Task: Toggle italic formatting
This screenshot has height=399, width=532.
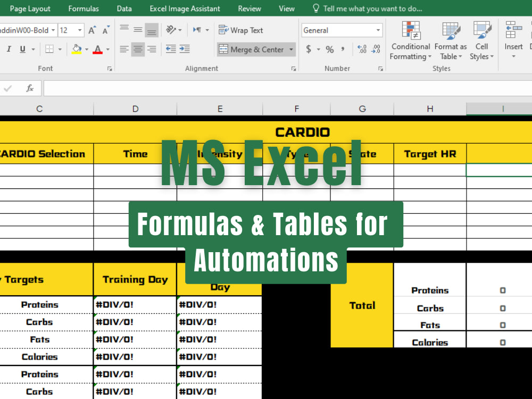Action: coord(9,48)
